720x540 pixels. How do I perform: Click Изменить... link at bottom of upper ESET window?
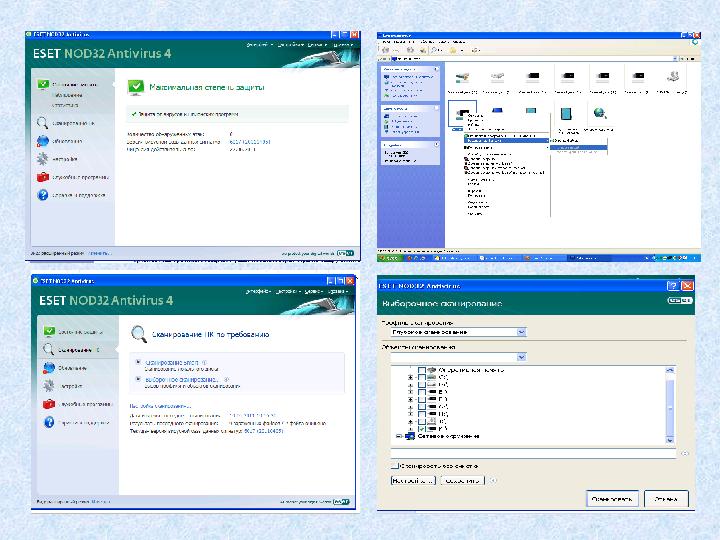coord(100,253)
